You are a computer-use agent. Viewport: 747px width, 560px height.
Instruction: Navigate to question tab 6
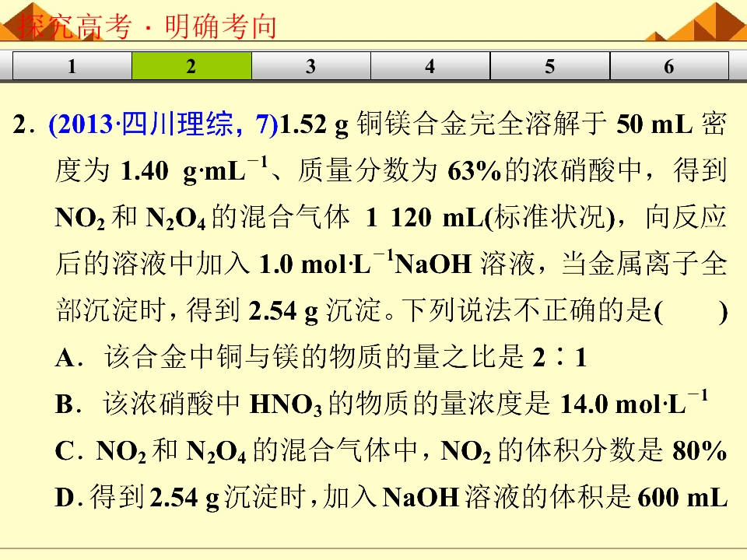pos(669,65)
